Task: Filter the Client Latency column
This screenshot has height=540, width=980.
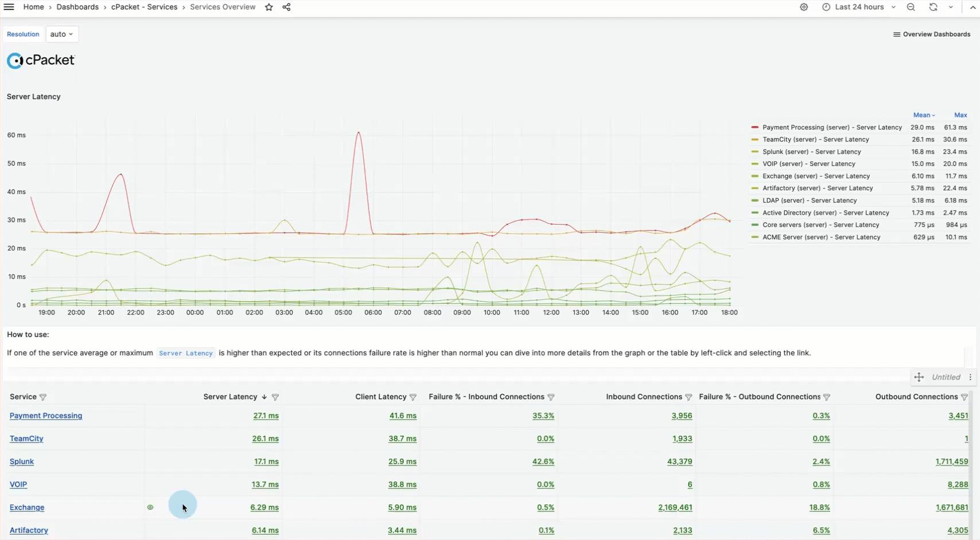Action: [413, 397]
